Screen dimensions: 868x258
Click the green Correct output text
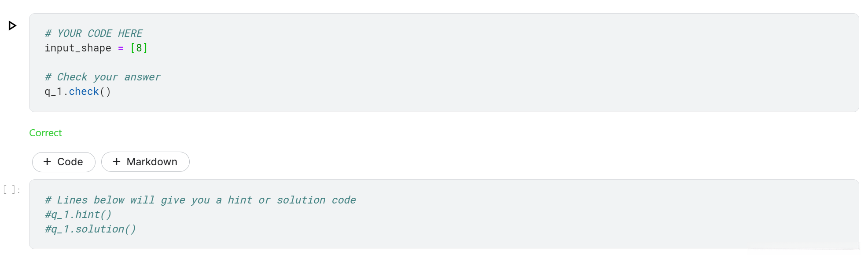tap(45, 133)
